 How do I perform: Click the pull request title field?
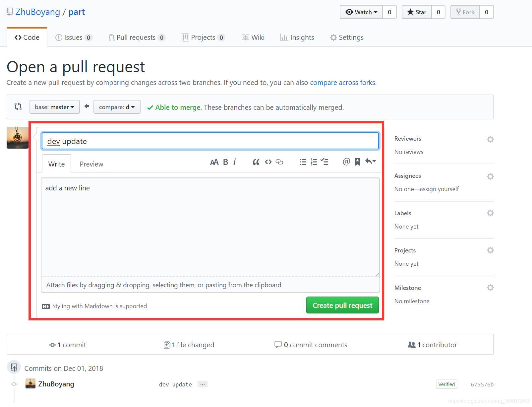(210, 141)
